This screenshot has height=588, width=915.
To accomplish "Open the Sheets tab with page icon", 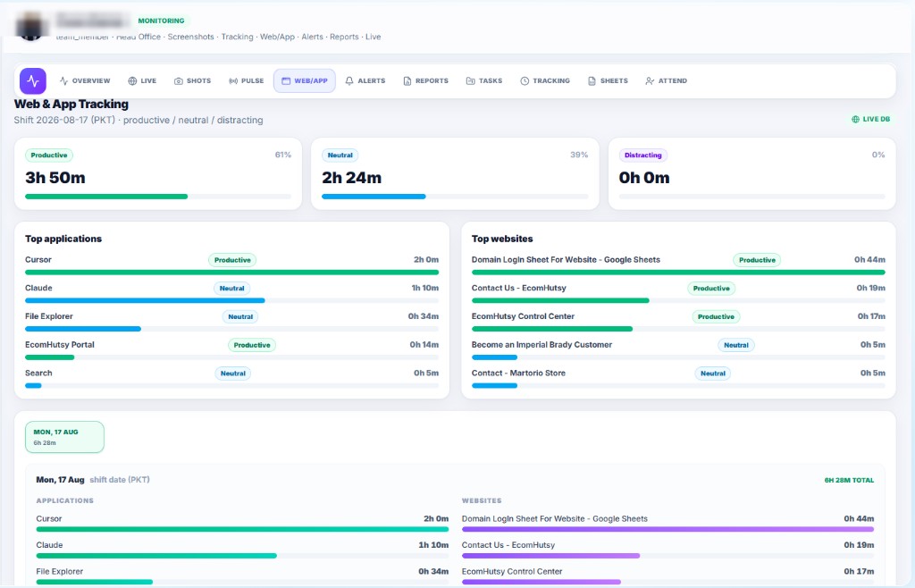I will point(608,80).
